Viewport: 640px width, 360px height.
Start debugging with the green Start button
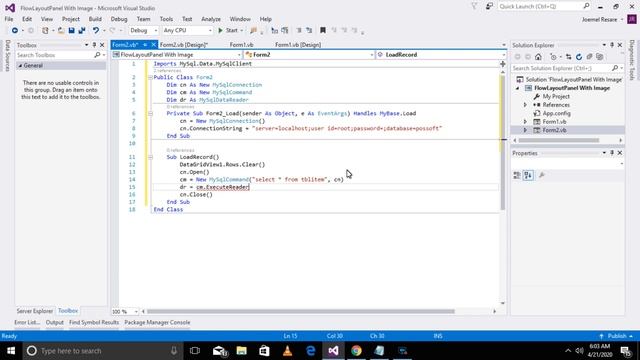click(x=228, y=31)
